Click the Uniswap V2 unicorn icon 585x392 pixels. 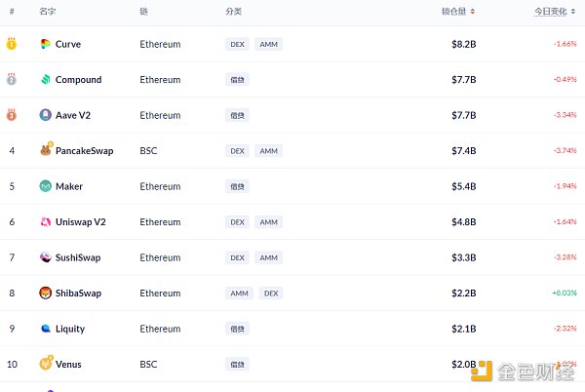pos(46,221)
